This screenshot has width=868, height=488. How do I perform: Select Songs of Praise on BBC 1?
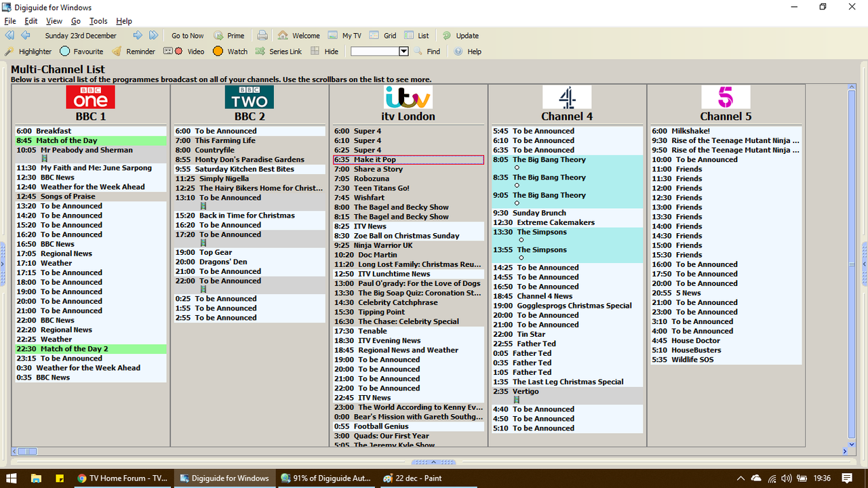coord(91,197)
